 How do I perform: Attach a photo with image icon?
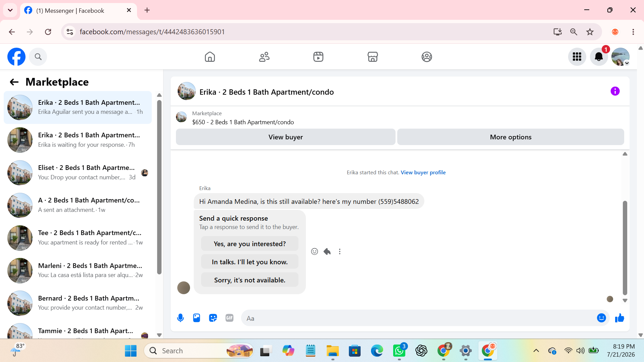point(197,318)
